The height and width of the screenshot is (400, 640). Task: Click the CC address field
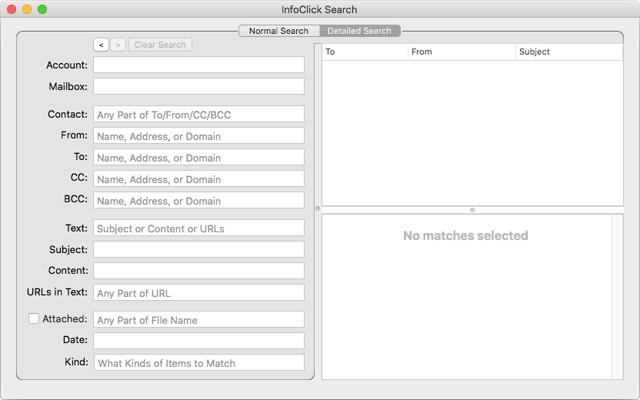coord(199,179)
